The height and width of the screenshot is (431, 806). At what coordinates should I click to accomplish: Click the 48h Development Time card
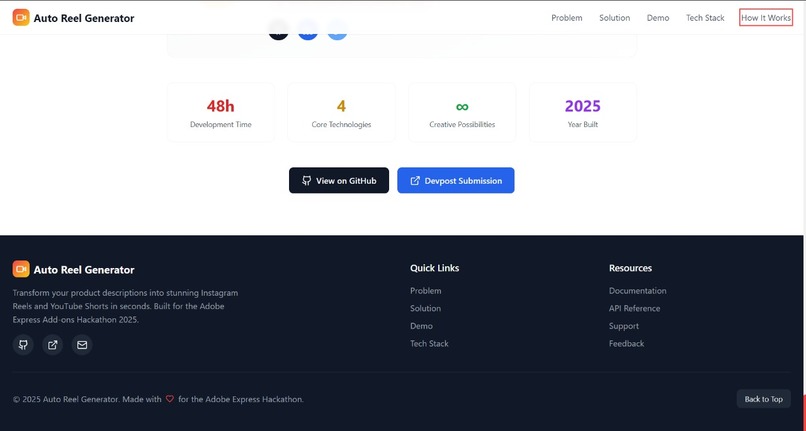[x=221, y=113]
